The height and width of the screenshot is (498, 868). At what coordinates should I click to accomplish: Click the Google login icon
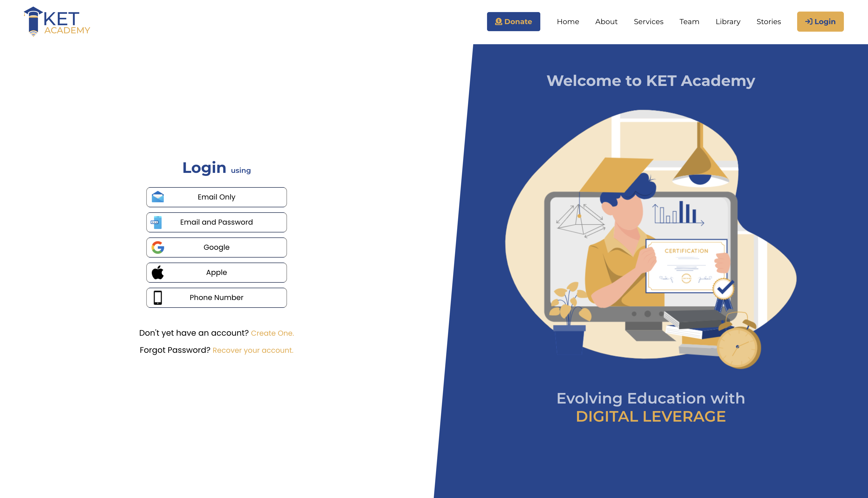click(x=157, y=247)
